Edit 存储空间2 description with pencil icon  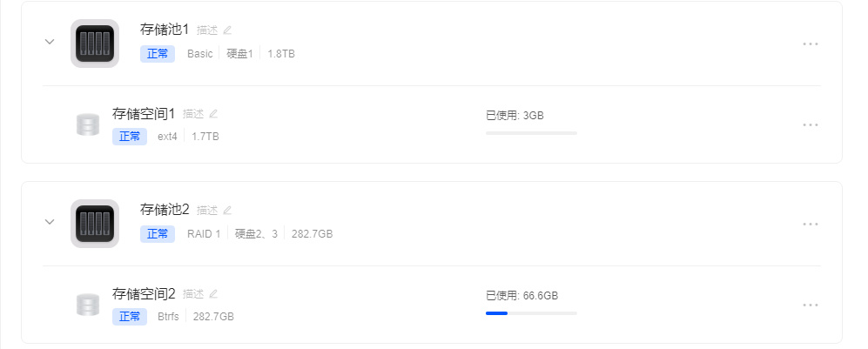pyautogui.click(x=213, y=293)
